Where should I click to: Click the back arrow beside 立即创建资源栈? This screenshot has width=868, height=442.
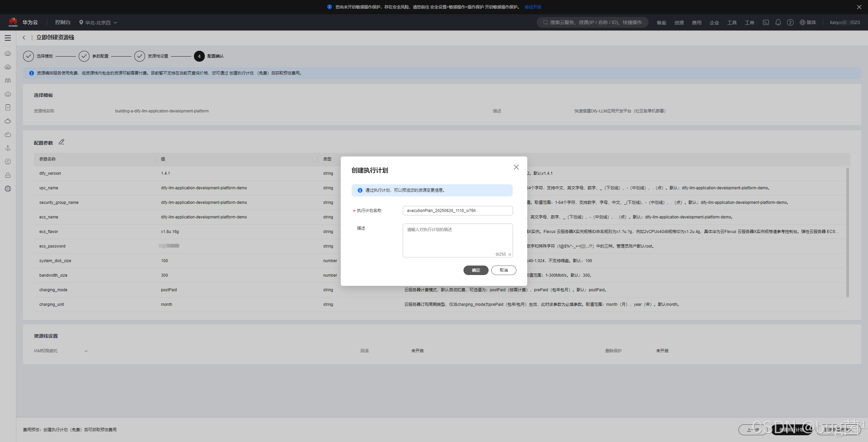tap(24, 38)
